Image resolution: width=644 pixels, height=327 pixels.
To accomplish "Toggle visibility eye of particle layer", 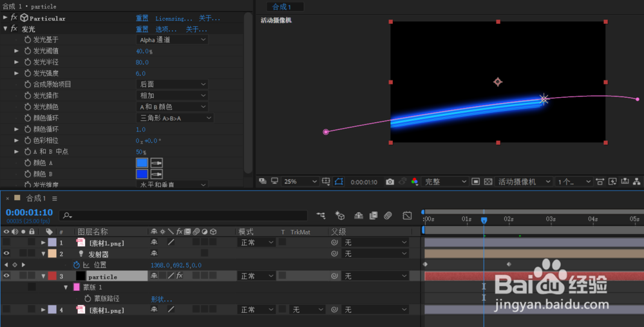I will click(x=6, y=276).
